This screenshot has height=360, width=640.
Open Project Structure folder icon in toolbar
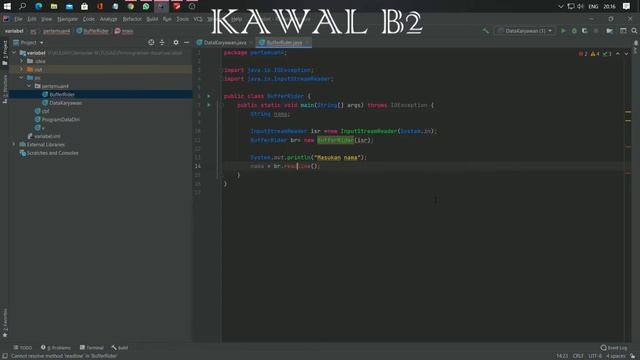[x=609, y=31]
